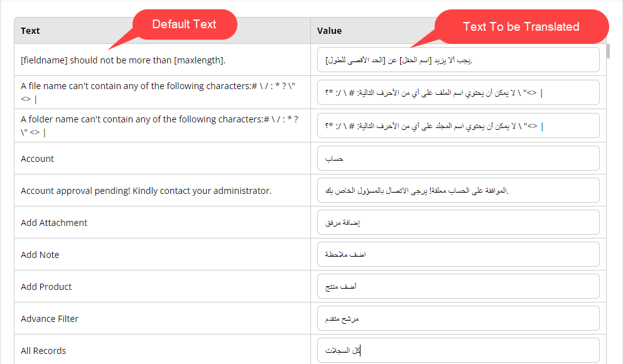This screenshot has width=623, height=364.
Task: Click the translation field for the folder name row
Action: point(458,126)
